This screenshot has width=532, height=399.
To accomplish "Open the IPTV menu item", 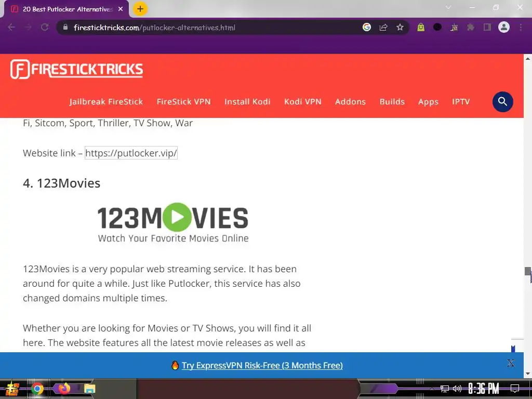I will [461, 101].
